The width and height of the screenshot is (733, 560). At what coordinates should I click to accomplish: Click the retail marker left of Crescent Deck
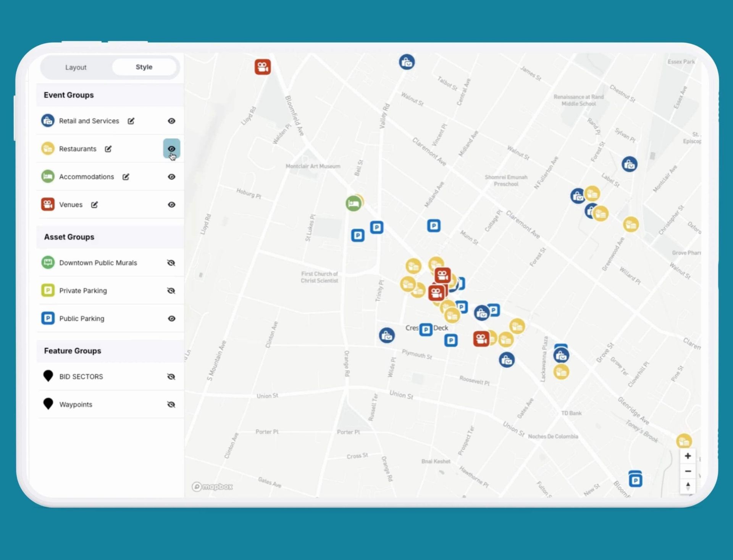tap(387, 335)
